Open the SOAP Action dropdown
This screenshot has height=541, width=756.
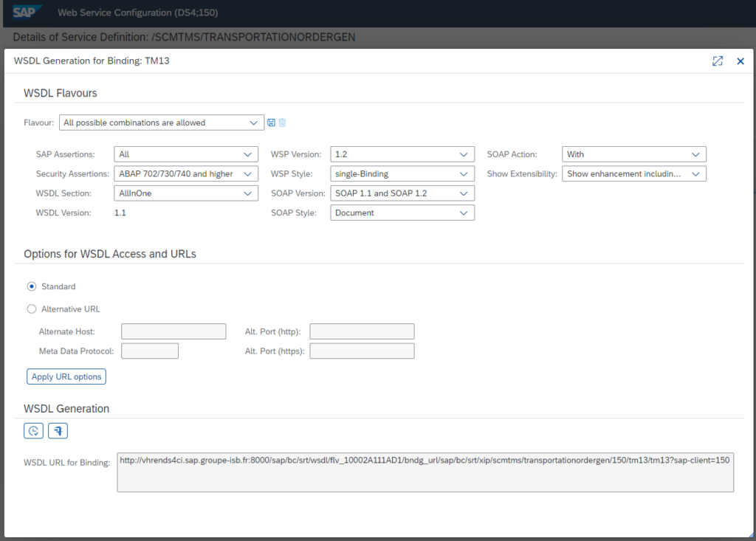[634, 154]
